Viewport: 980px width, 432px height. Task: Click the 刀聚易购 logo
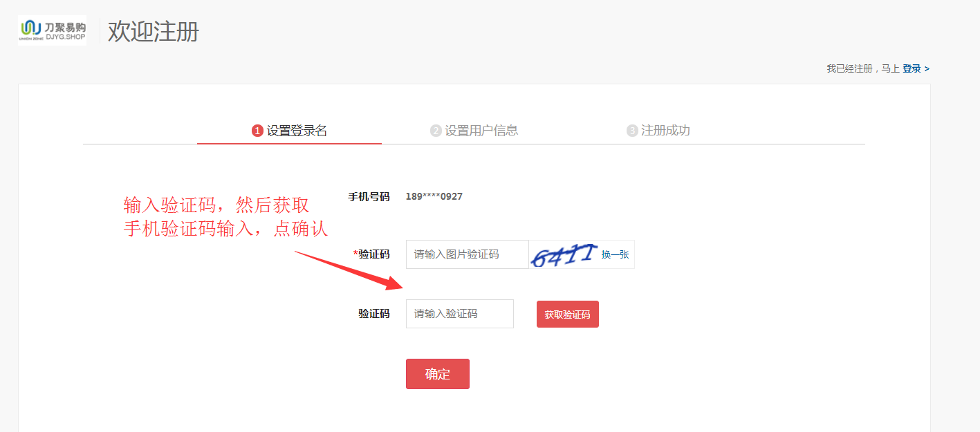pos(53,30)
